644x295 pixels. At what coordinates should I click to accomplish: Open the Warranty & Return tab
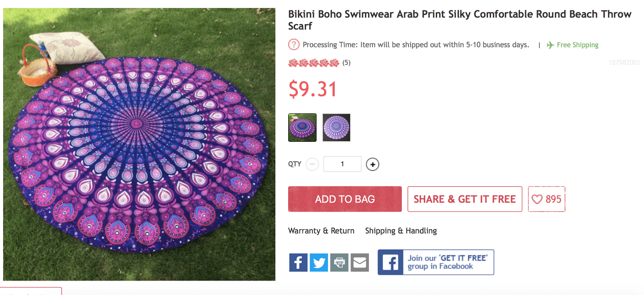tap(321, 231)
